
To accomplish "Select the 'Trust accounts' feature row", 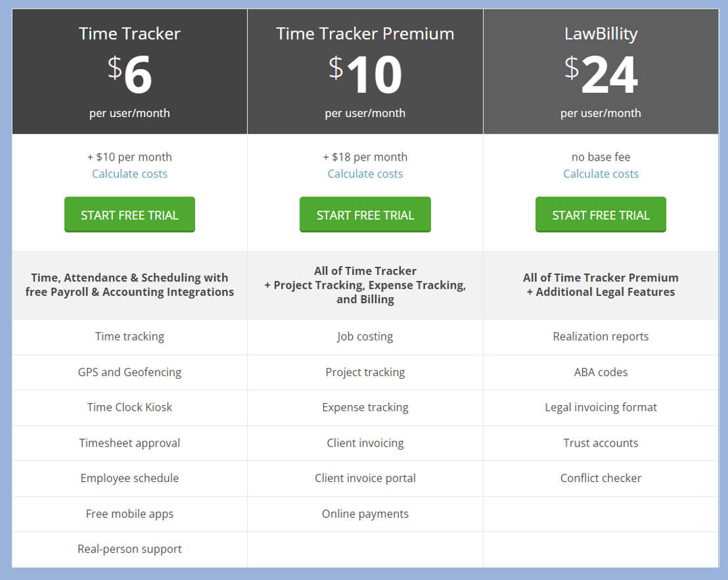I will [601, 443].
